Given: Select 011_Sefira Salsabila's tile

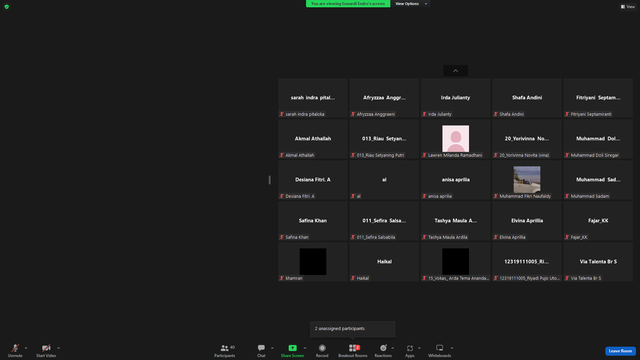Looking at the screenshot, I should (384, 221).
